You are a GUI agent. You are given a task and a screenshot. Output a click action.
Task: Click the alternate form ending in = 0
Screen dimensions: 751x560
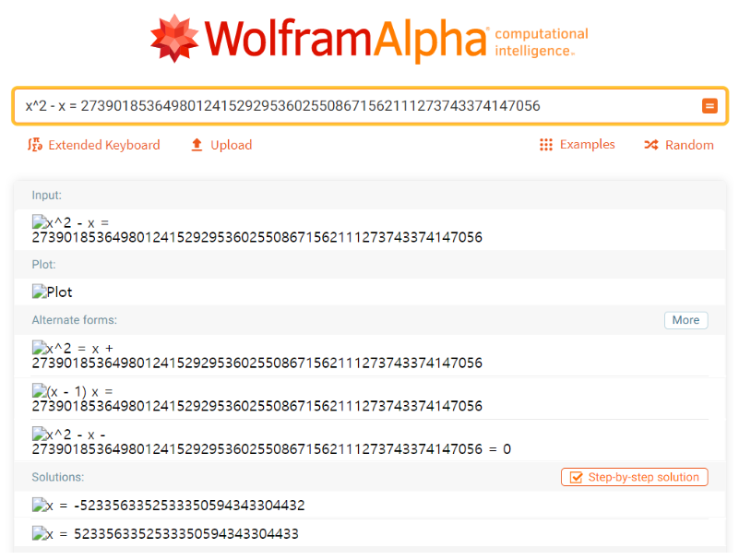point(271,442)
